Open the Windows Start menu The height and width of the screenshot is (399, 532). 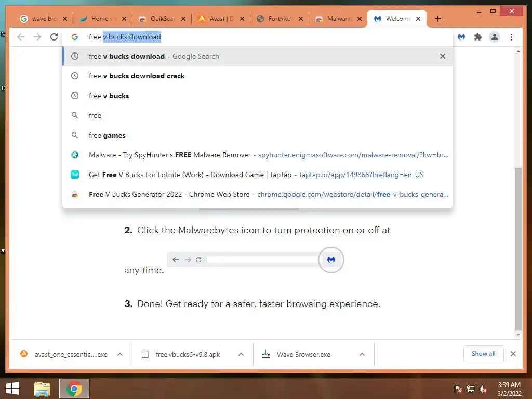[x=12, y=389]
